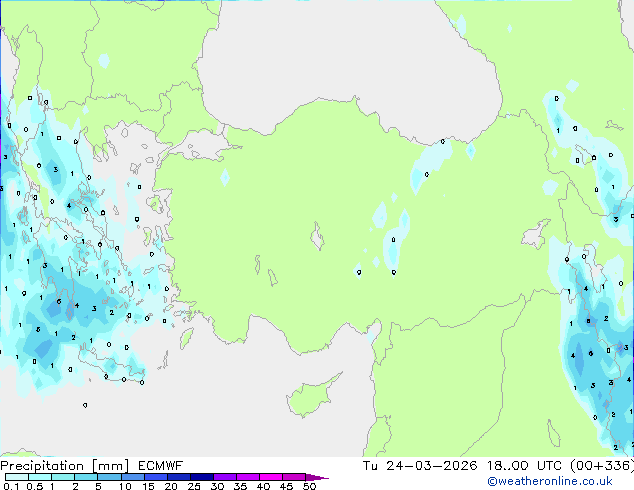Click the "40" legend scale label
The image size is (634, 490).
pyautogui.click(x=263, y=486)
